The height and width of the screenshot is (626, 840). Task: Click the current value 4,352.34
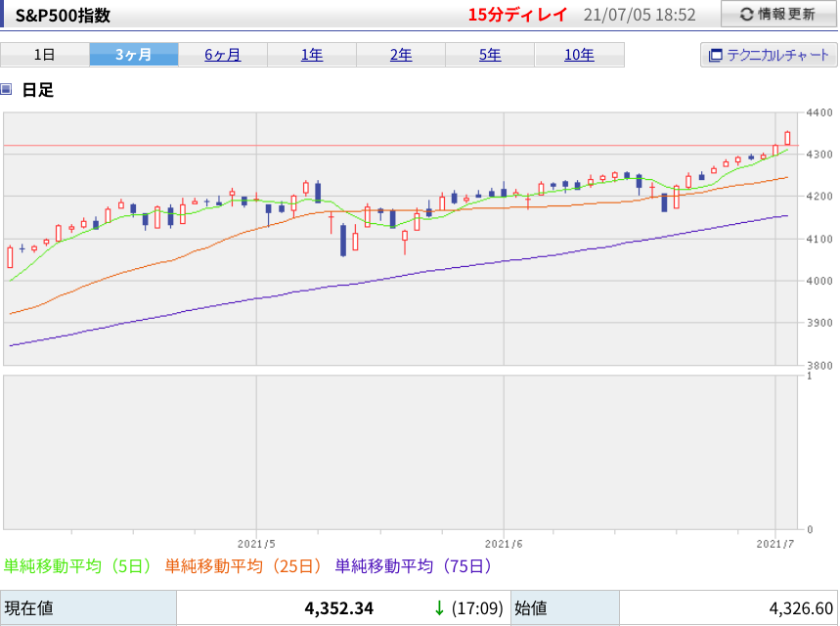tap(338, 608)
